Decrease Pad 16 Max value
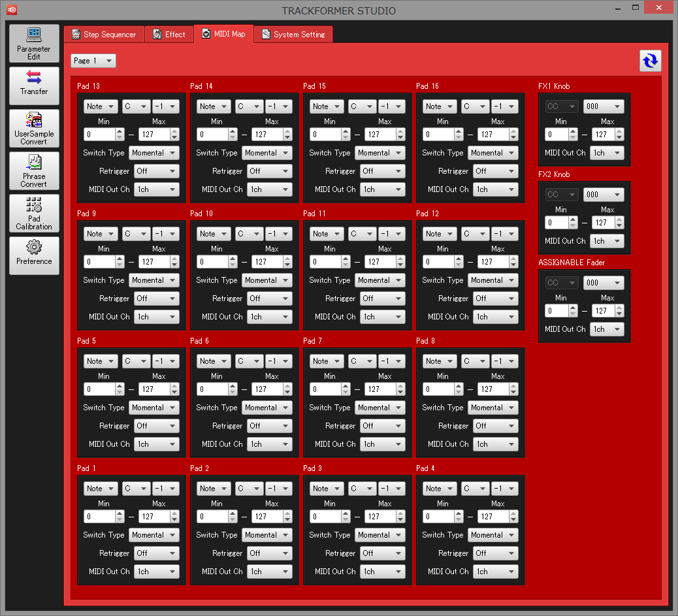678x616 pixels. pyautogui.click(x=513, y=138)
